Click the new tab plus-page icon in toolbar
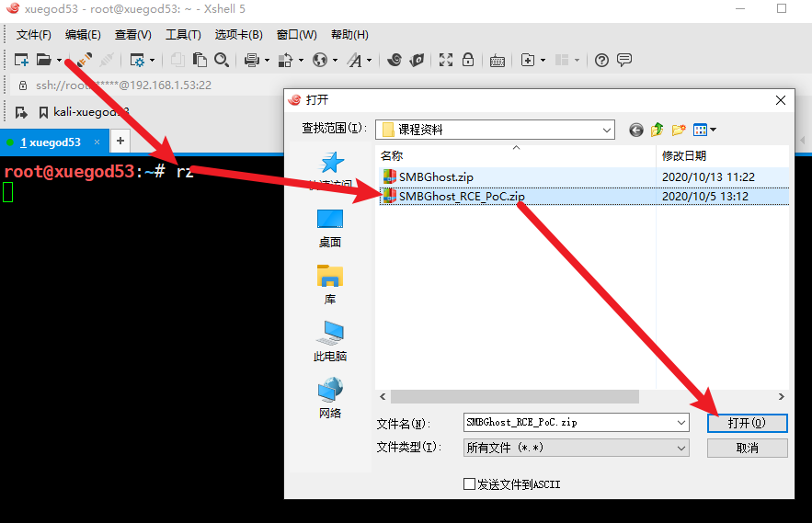This screenshot has height=523, width=812. click(x=527, y=60)
